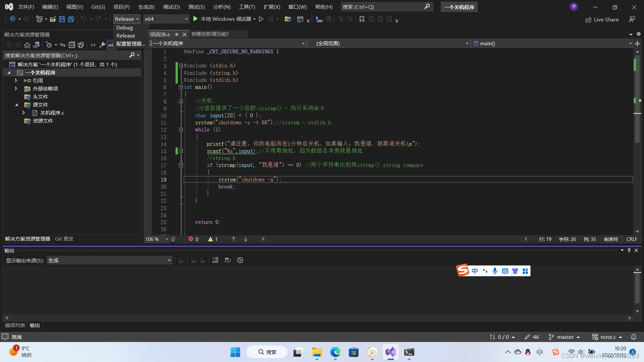Select Debug from the configuration dropdown
The image size is (644, 362).
[124, 28]
